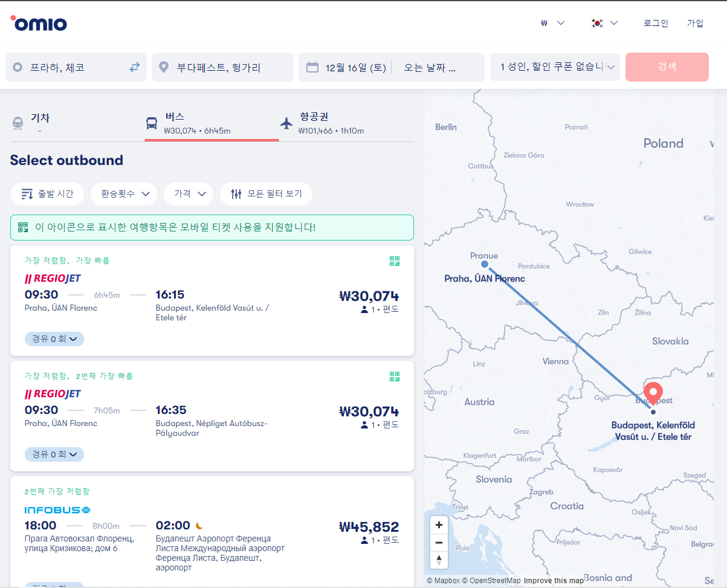Click the 검색 search button
Viewport: 727px width, 588px height.
point(667,67)
